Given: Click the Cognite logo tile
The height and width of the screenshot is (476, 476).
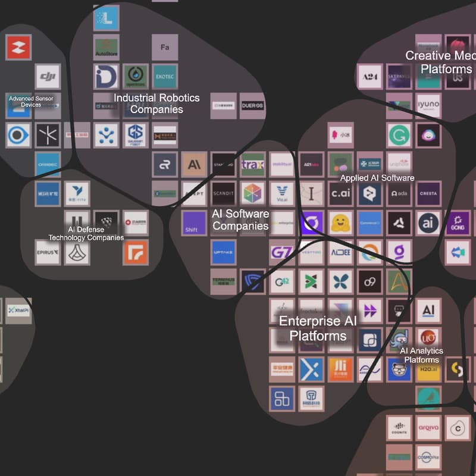Looking at the screenshot, I should pyautogui.click(x=399, y=428).
